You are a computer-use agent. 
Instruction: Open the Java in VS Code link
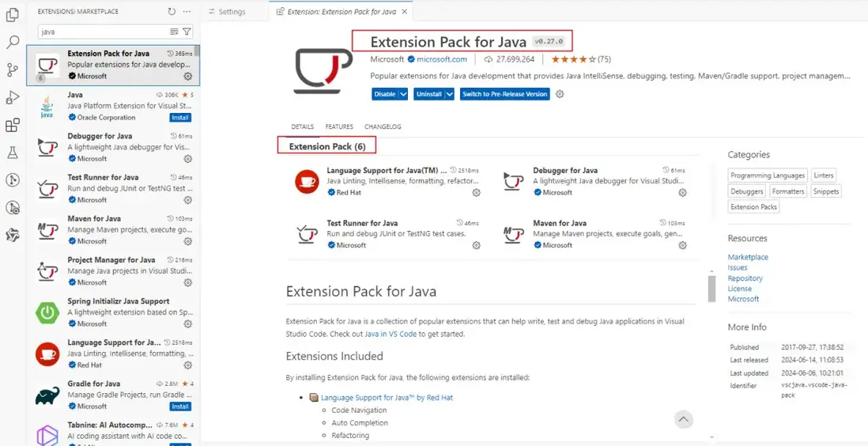click(x=391, y=334)
